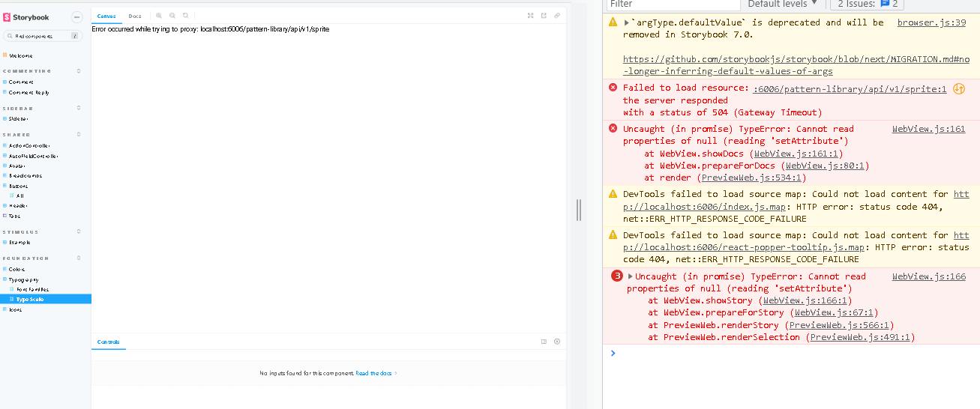Image resolution: width=980 pixels, height=409 pixels.
Task: Click the orange network icon next to sprite:1
Action: pyautogui.click(x=958, y=88)
